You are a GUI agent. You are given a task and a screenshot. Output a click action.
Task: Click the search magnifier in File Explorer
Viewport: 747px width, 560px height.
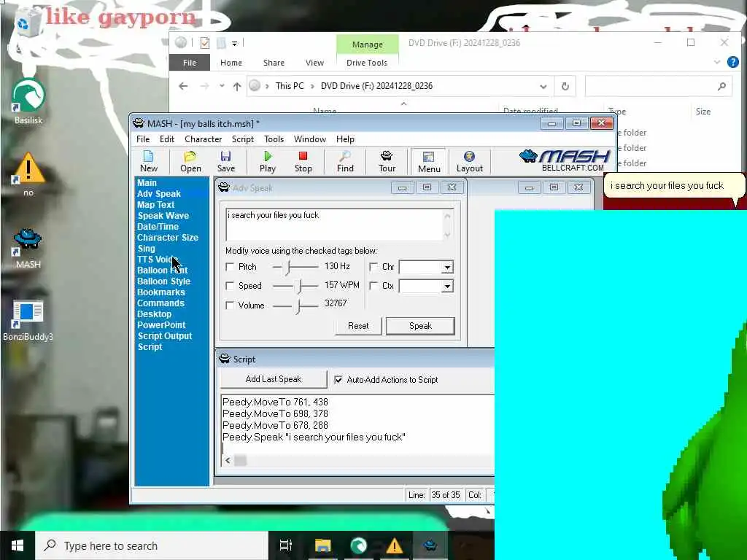721,86
